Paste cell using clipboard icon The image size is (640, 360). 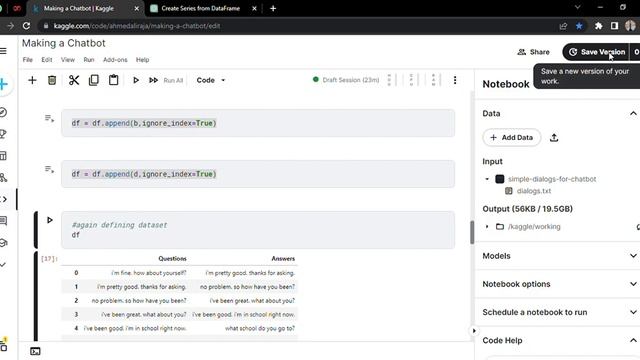pyautogui.click(x=113, y=80)
